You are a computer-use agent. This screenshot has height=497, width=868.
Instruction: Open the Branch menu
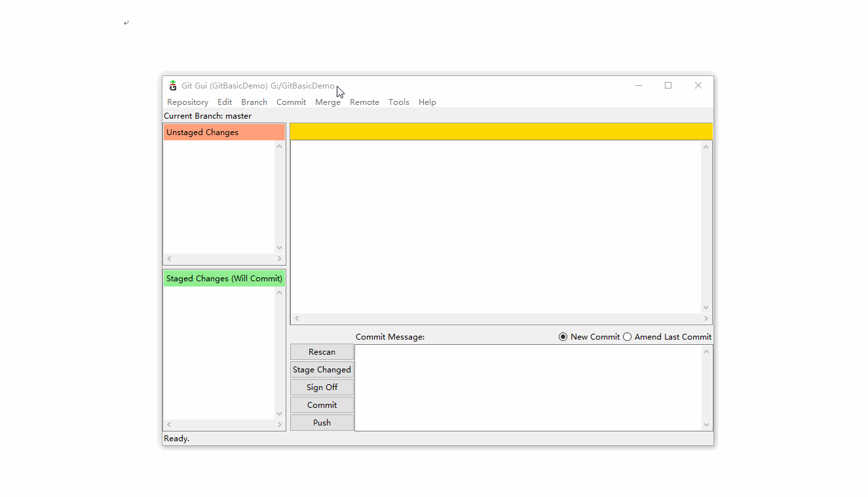tap(254, 102)
